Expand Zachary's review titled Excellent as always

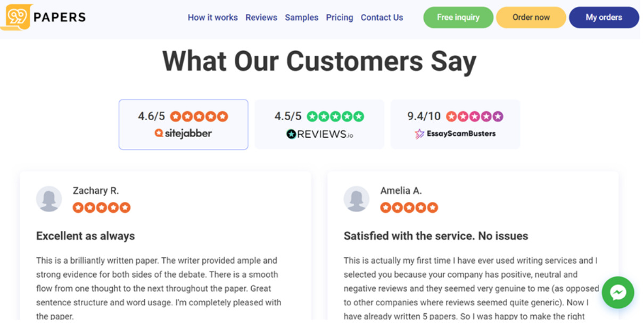pyautogui.click(x=85, y=236)
